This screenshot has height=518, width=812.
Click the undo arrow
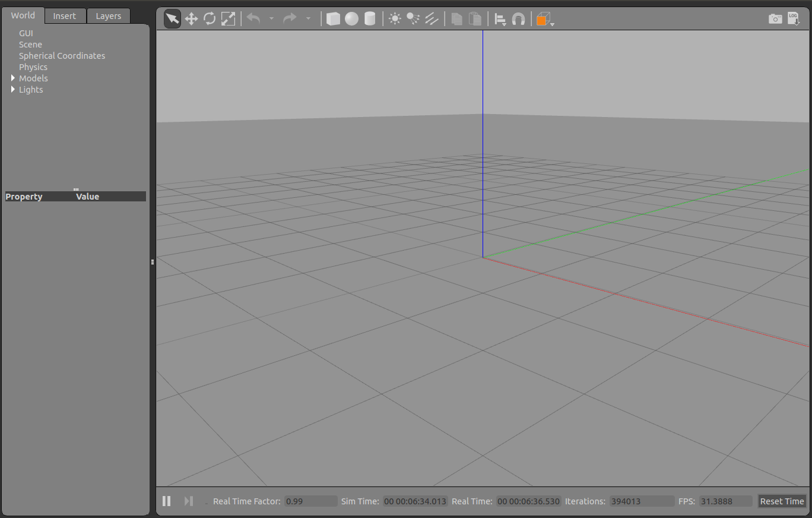(253, 19)
